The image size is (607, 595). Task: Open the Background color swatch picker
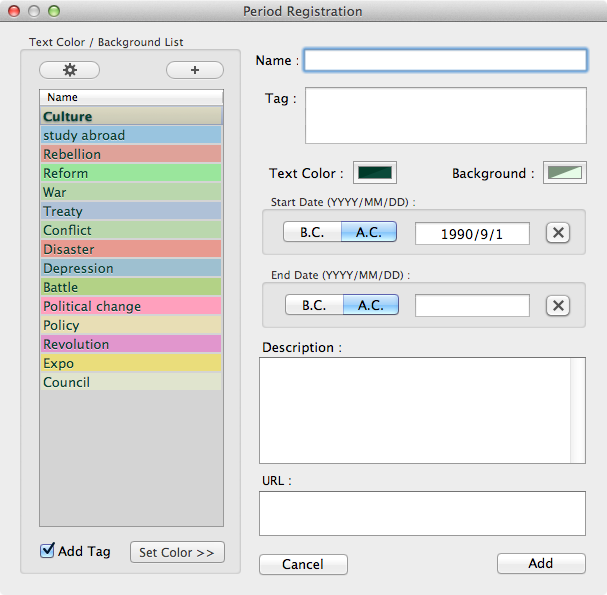tap(564, 173)
